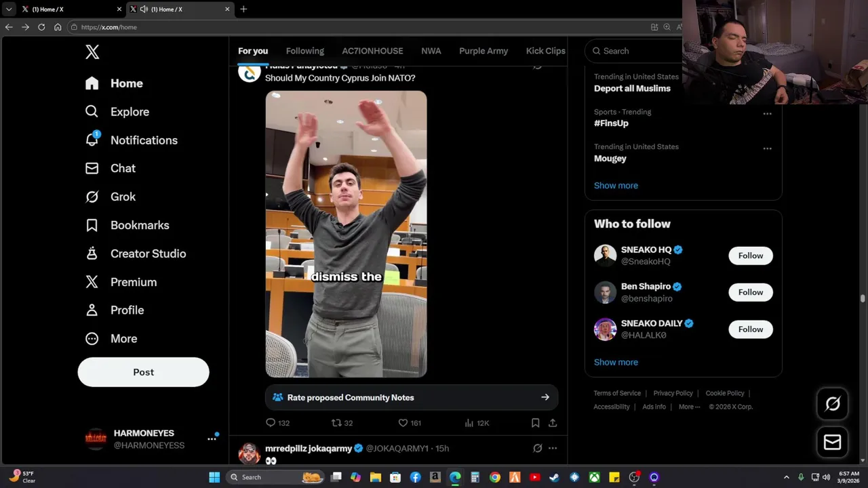Bookmark the Cyprus NATO post
The image size is (868, 488).
point(535,423)
